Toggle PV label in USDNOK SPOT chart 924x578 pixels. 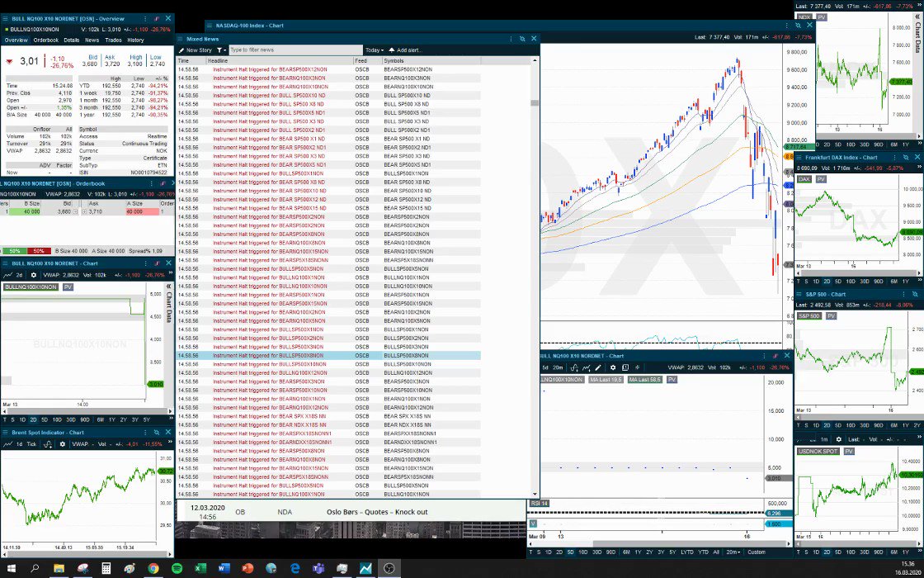point(849,451)
